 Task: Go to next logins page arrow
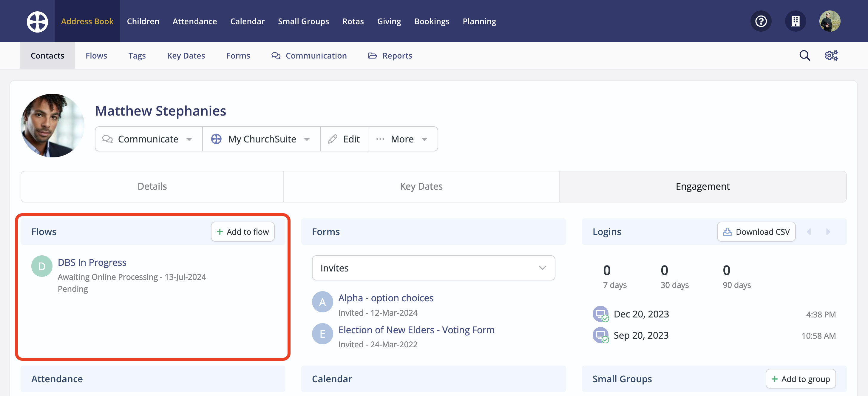click(828, 232)
